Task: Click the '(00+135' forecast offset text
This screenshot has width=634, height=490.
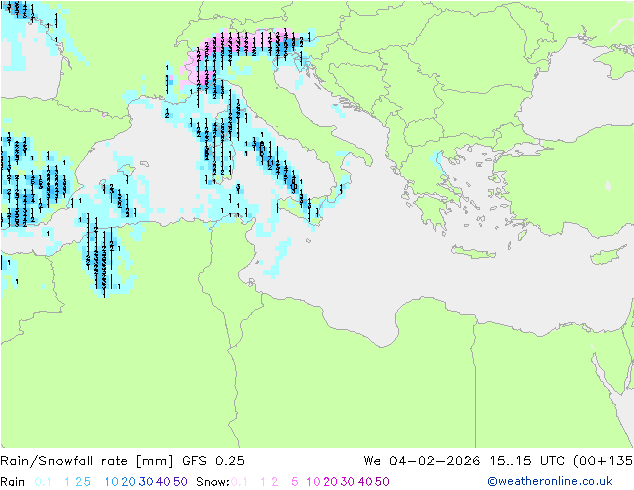Action: [x=603, y=460]
